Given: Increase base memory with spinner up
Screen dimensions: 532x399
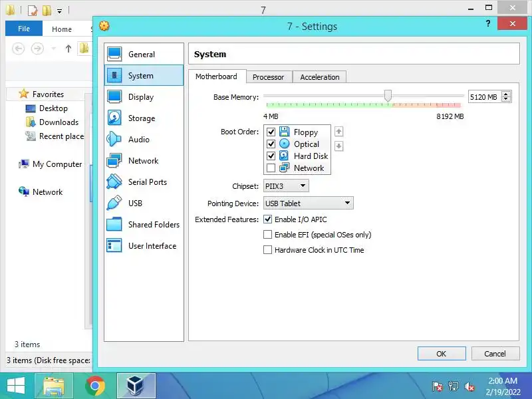Looking at the screenshot, I should (x=506, y=94).
